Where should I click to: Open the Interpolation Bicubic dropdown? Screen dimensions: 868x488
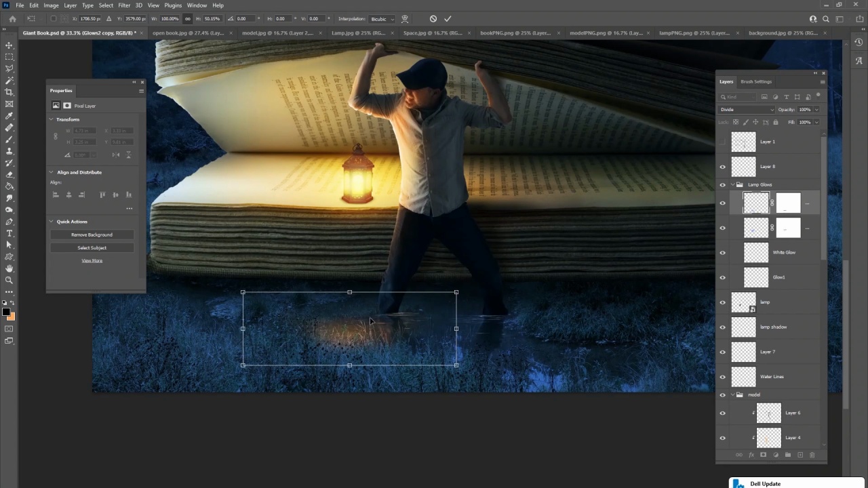point(382,19)
